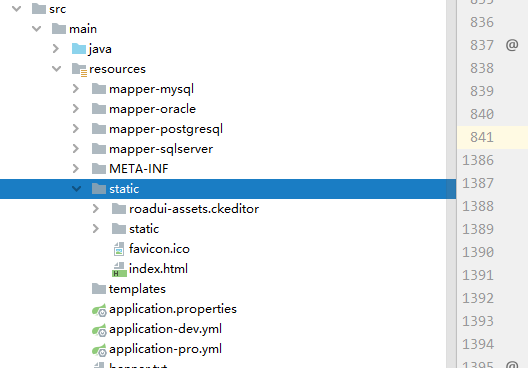Open the application-pro.yml file name
The height and width of the screenshot is (368, 528).
pos(165,350)
